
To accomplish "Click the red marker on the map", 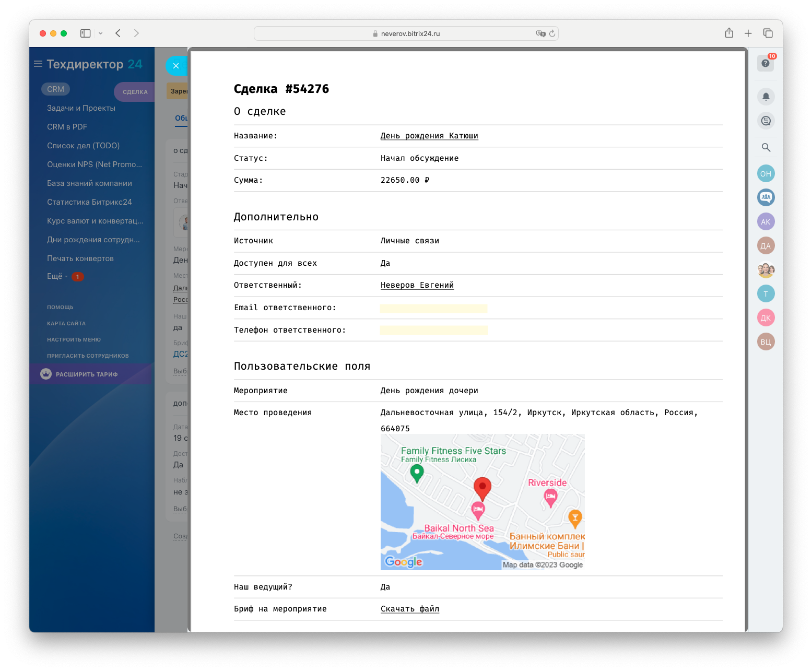I will coord(482,488).
